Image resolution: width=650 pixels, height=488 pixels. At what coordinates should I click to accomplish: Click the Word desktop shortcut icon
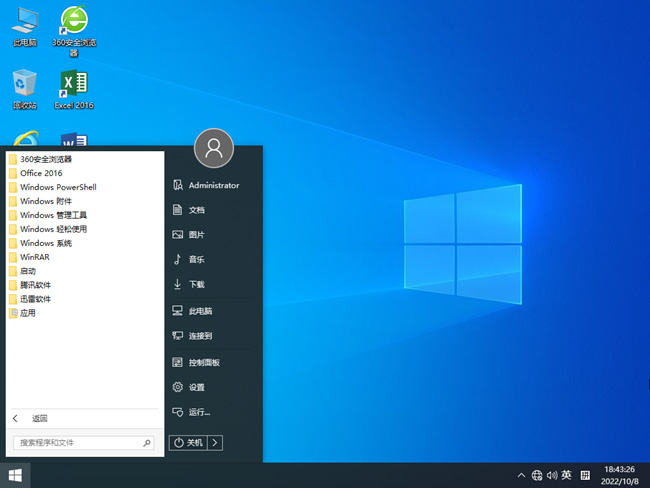point(74,139)
